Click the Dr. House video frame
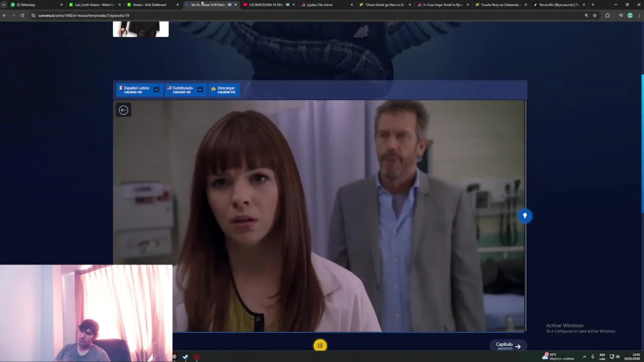 click(319, 216)
